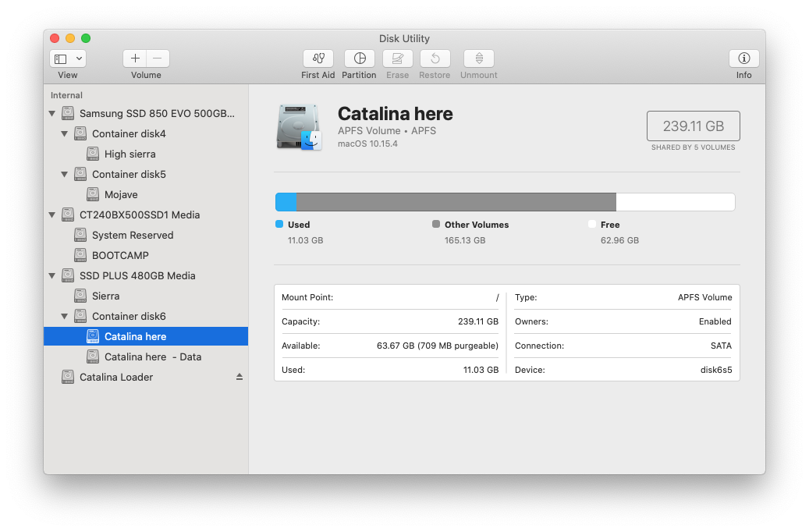Select Container disk5 in sidebar
Screen dimensions: 809x532
[146, 175]
